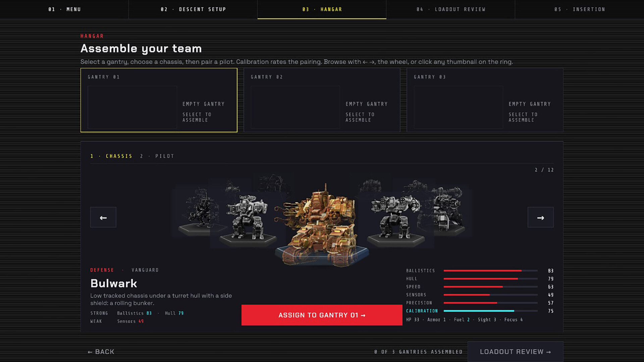Proceed with Loadout Review button
The width and height of the screenshot is (644, 362).
(x=515, y=352)
